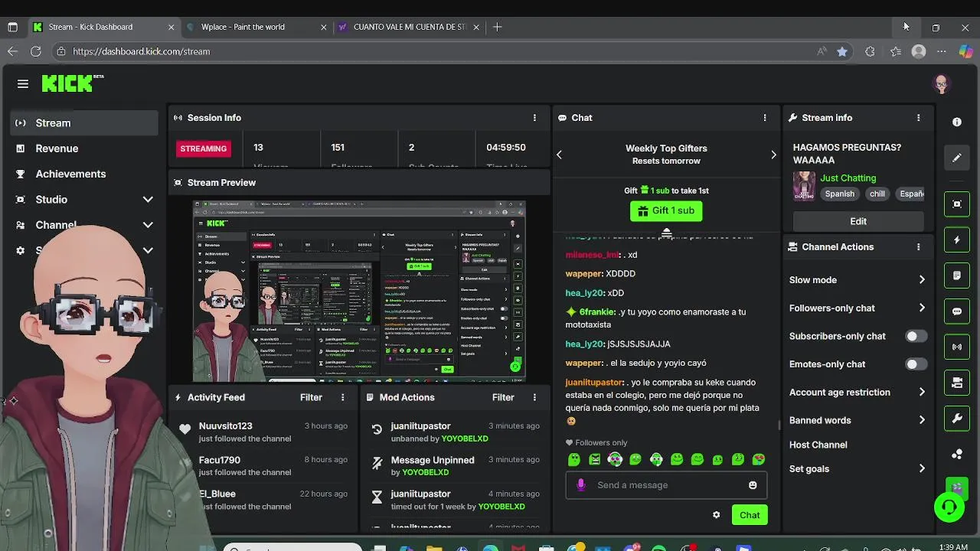This screenshot has width=980, height=551.
Task: Open Activity Feed options menu
Action: [342, 397]
